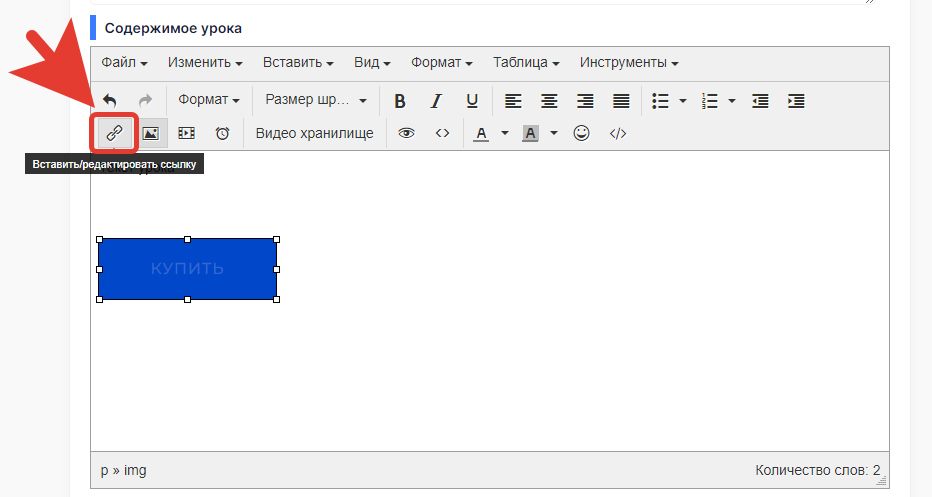
Task: Click the insert media video icon
Action: (186, 133)
